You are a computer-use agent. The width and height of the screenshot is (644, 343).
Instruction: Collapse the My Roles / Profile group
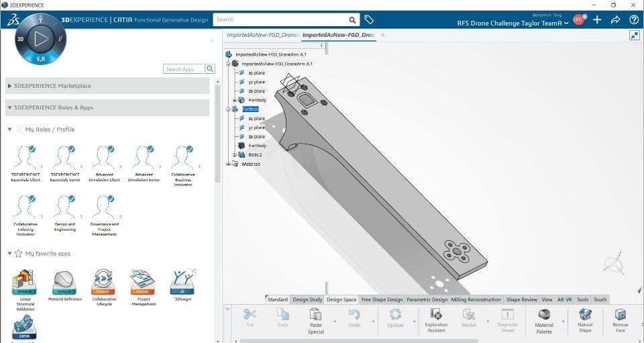click(10, 130)
